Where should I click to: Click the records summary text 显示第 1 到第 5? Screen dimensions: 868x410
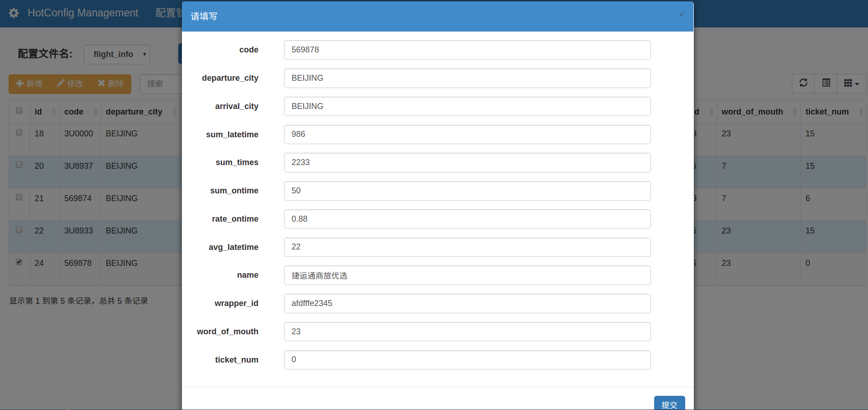point(78,301)
